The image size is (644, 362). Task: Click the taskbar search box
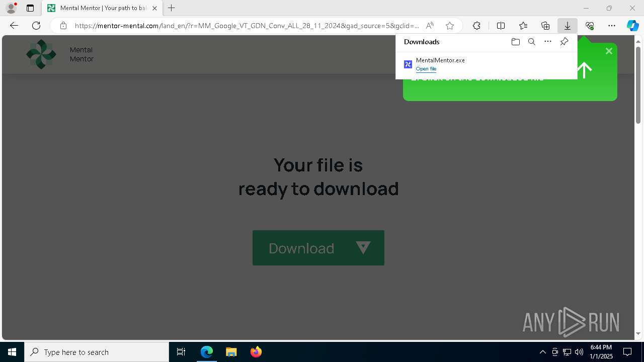97,352
